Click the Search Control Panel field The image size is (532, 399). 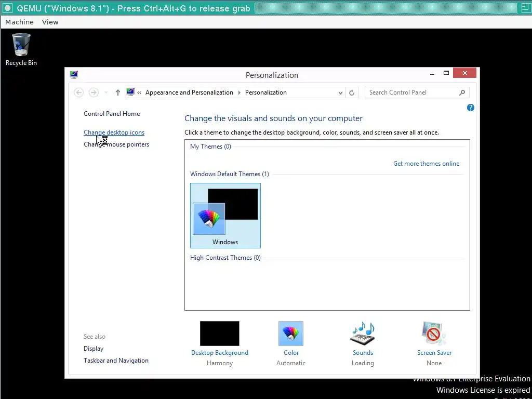417,92
